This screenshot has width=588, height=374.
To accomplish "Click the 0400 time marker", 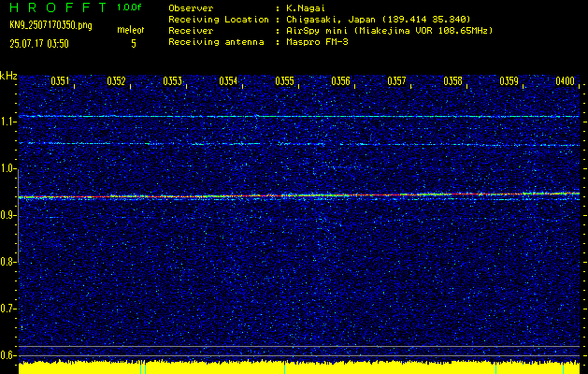I will pos(566,81).
